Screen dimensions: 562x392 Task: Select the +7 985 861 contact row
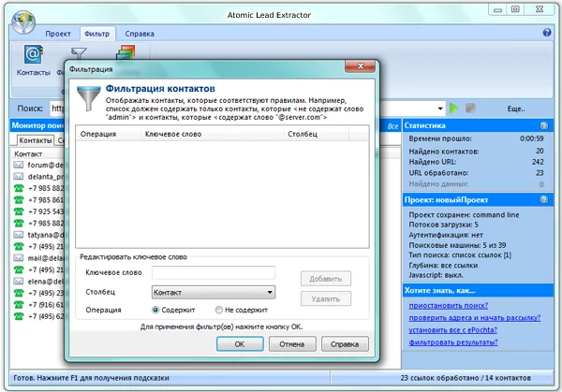pyautogui.click(x=38, y=200)
